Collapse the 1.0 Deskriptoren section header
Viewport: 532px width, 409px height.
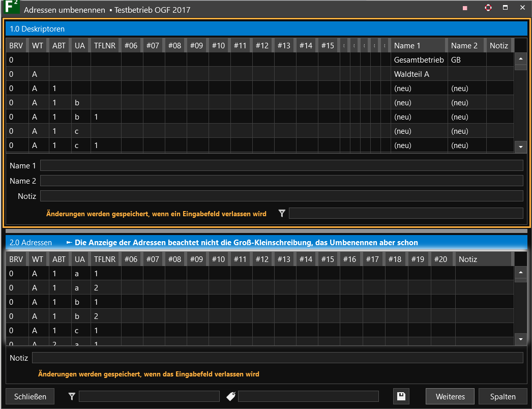(37, 29)
